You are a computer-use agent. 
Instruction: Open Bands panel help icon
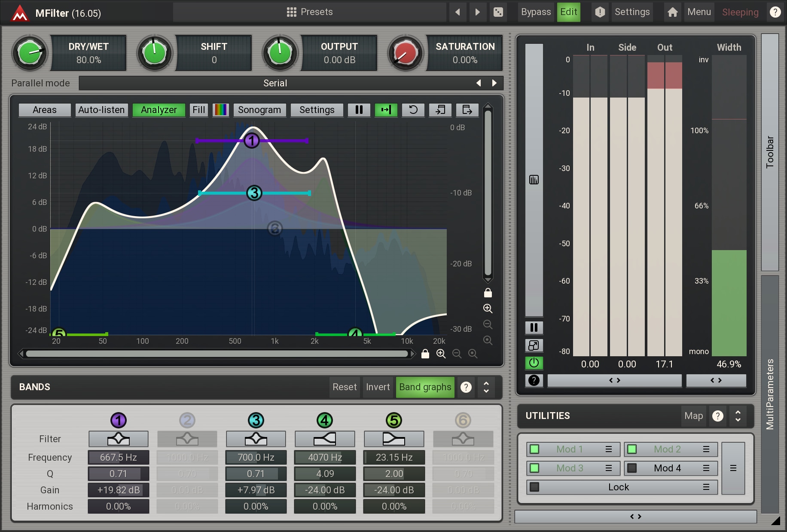pyautogui.click(x=466, y=387)
